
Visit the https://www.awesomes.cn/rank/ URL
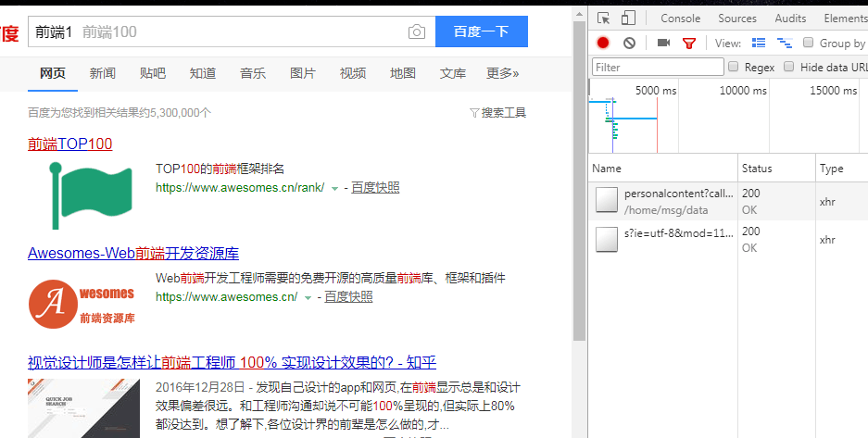click(x=240, y=187)
